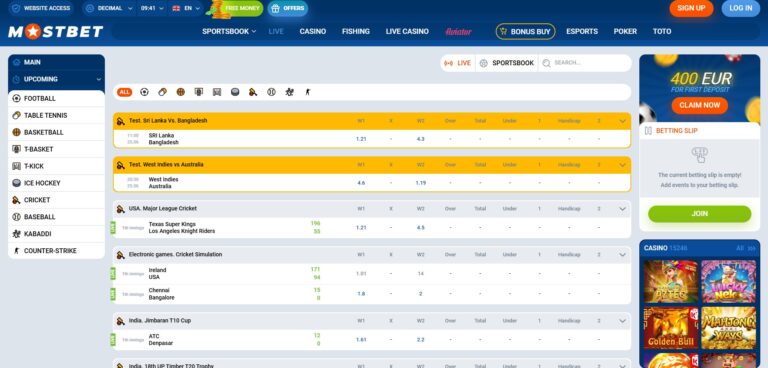Open the LIVE CASINO tab
The width and height of the screenshot is (768, 368).
pos(407,31)
